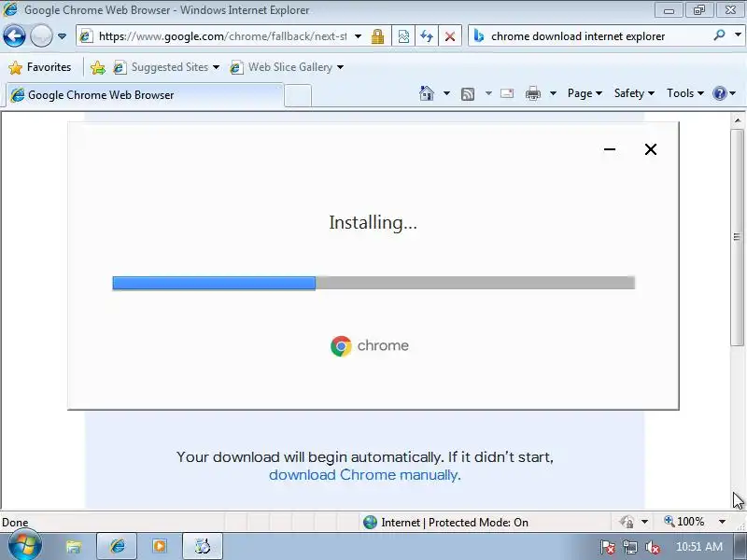Click the installer taskbar button
The image size is (747, 560).
point(203,546)
